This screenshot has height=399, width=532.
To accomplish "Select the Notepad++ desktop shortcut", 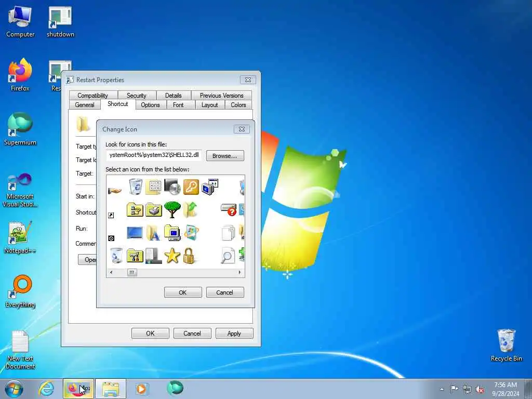I will [x=20, y=237].
